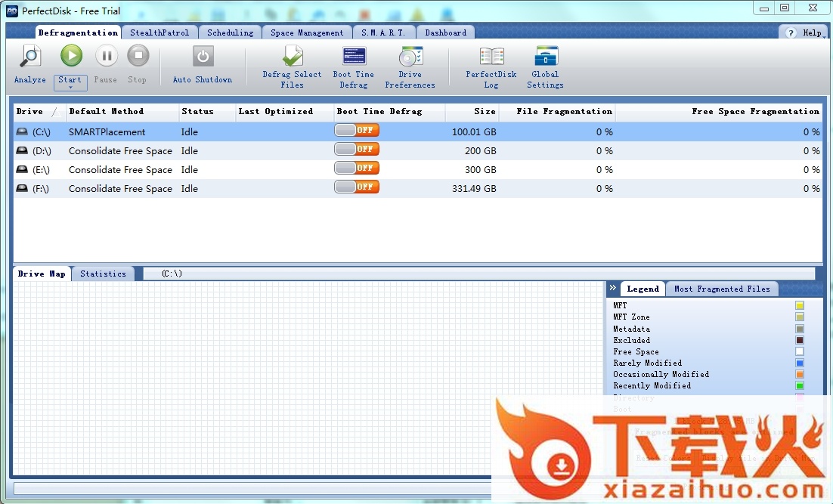This screenshot has width=833, height=504.
Task: Click the Occasionally Modified orange swatch
Action: (800, 375)
